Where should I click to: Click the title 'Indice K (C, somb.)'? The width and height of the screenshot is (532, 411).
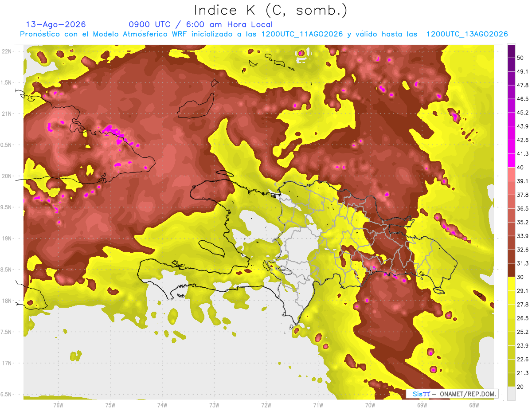coord(270,10)
